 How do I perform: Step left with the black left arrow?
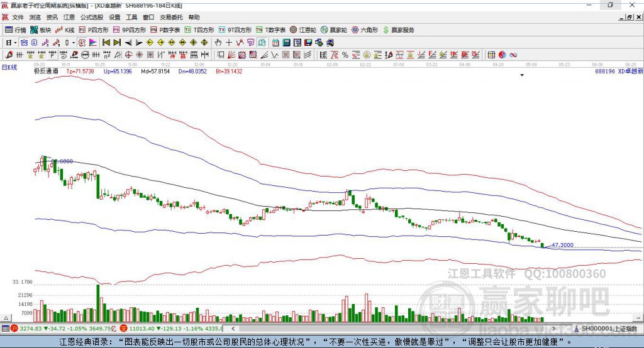tap(128, 43)
